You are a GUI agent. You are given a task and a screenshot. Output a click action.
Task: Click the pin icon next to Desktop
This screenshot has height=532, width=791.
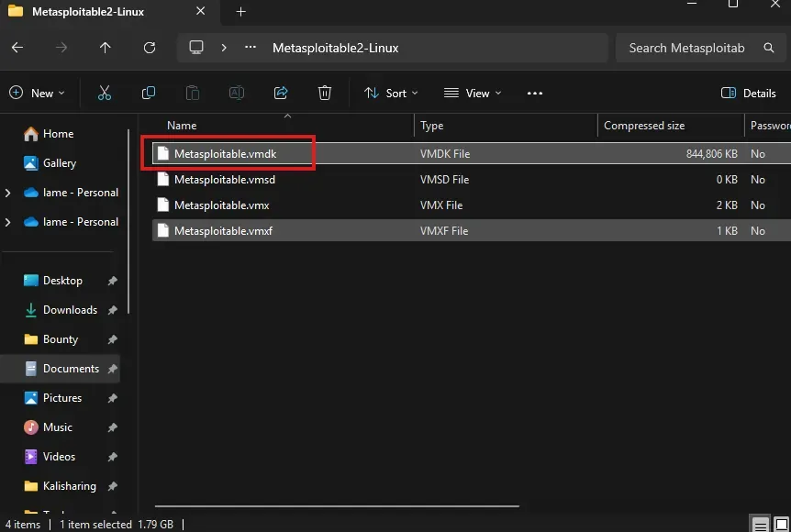(x=113, y=281)
